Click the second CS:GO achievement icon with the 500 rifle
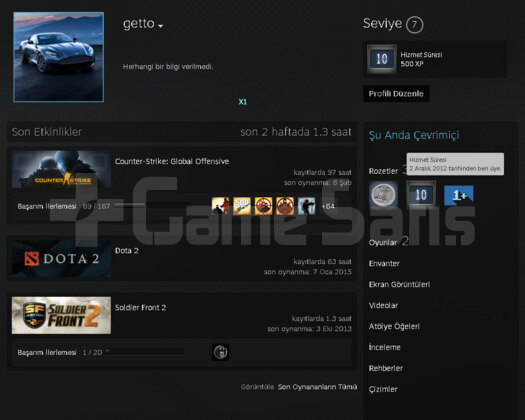 pyautogui.click(x=242, y=206)
